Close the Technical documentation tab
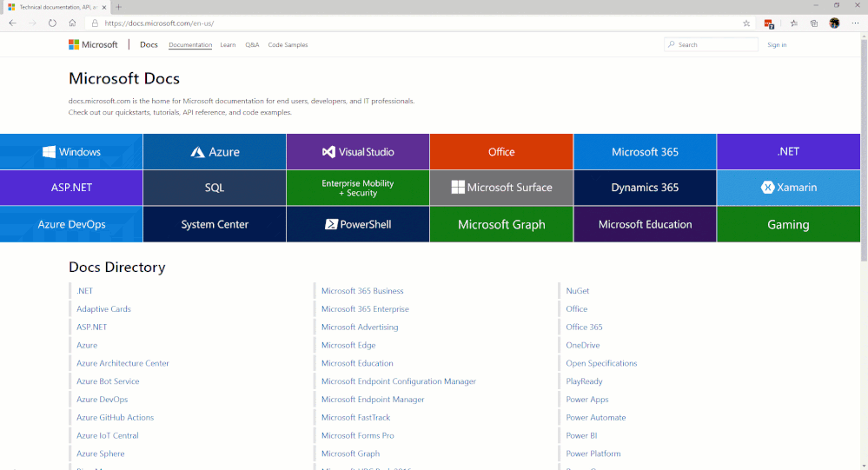This screenshot has height=470, width=868. tap(104, 7)
